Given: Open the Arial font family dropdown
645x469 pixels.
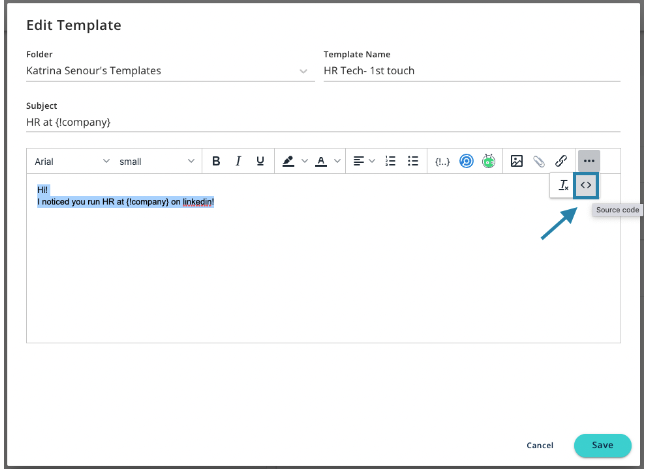Looking at the screenshot, I should pos(72,161).
